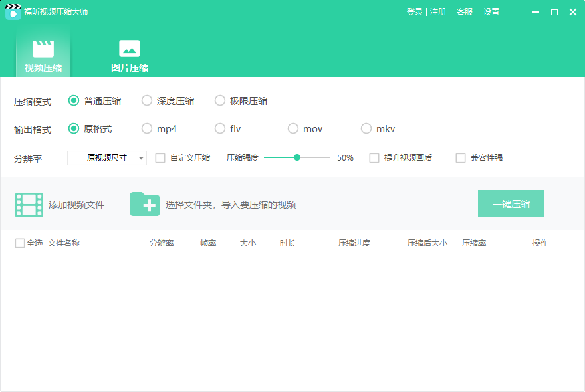
Task: Select 深度压缩 compression mode
Action: click(146, 100)
